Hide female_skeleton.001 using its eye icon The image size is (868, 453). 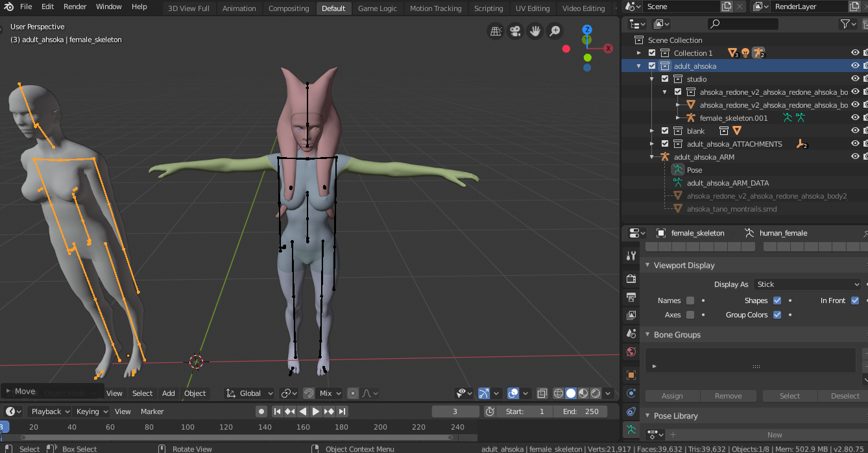(855, 118)
